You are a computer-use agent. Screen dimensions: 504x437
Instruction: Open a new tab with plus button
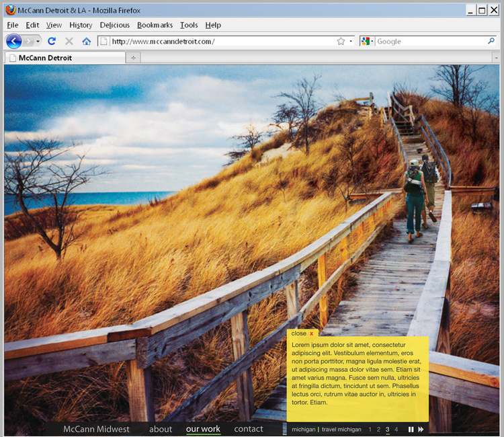[133, 58]
